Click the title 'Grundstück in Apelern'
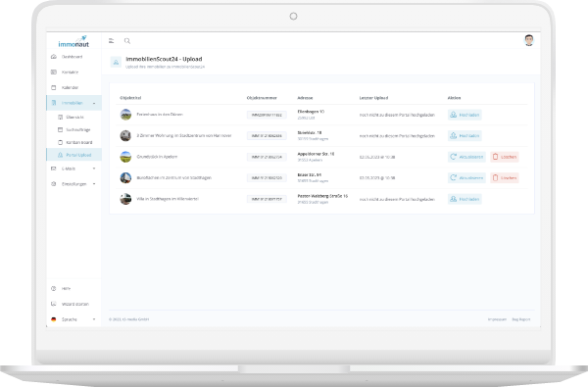This screenshot has width=588, height=387. [157, 157]
